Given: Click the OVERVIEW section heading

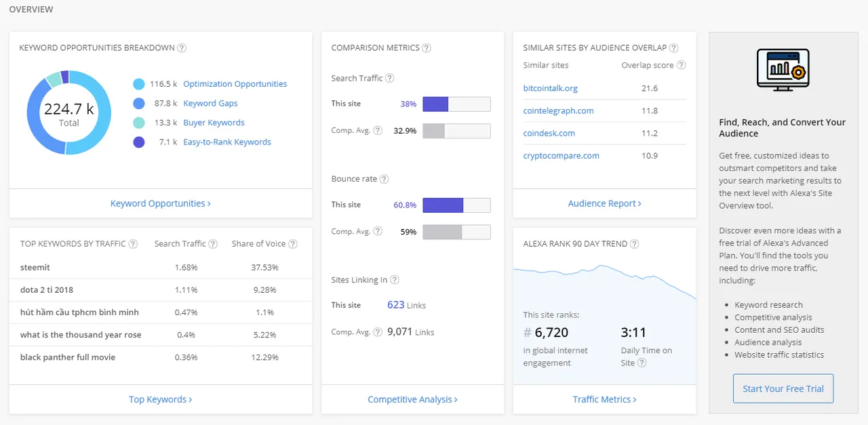Looking at the screenshot, I should 31,9.
